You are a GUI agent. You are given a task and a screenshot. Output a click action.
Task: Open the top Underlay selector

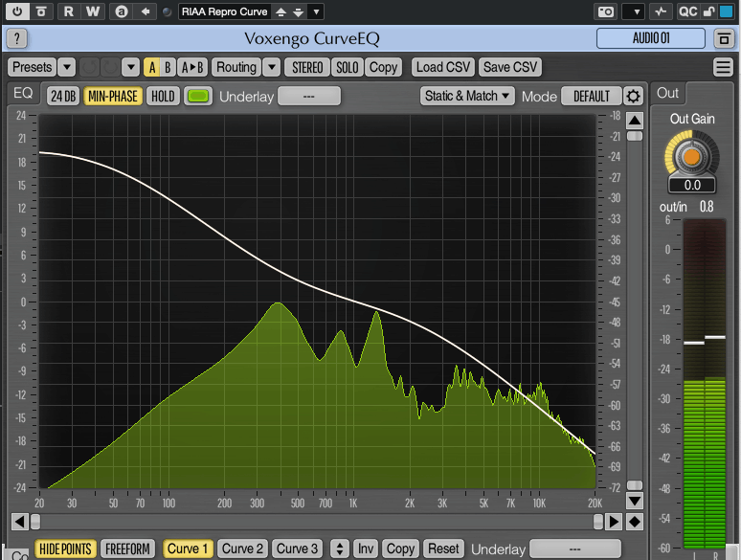[309, 96]
